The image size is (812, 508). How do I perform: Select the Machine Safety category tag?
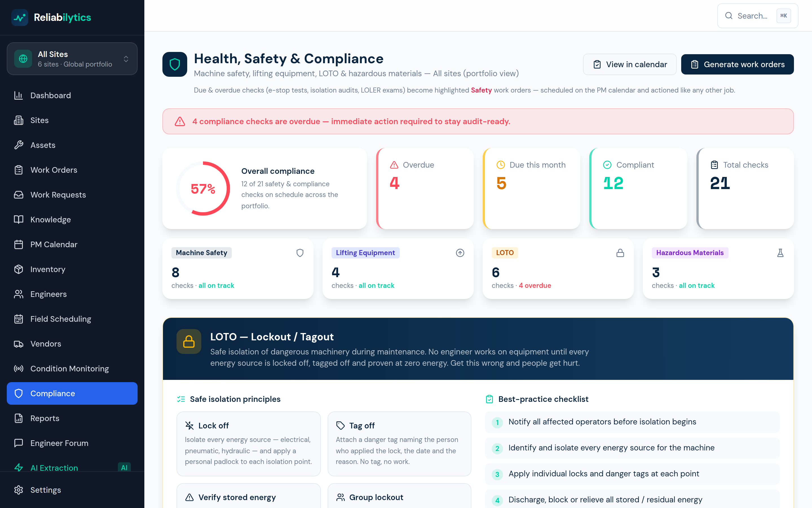pos(201,253)
